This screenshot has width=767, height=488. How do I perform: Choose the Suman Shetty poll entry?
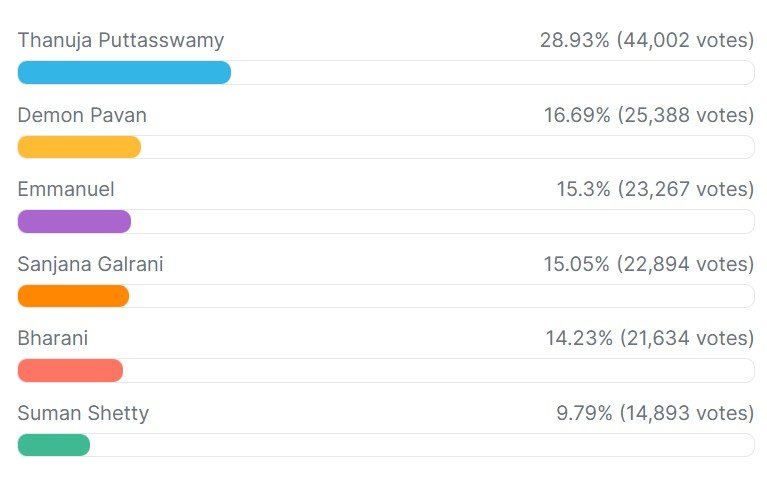(83, 414)
